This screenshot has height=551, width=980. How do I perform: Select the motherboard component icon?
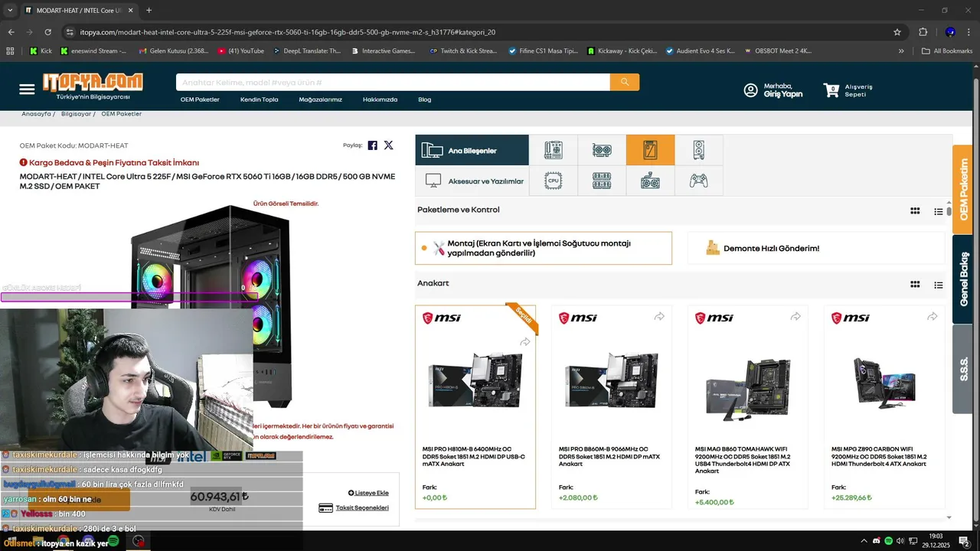point(553,150)
